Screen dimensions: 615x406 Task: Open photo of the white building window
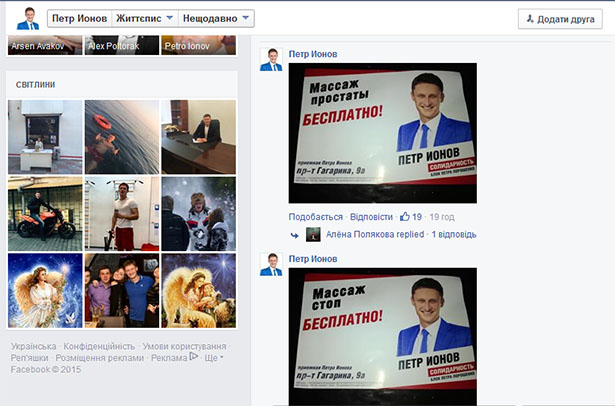click(45, 137)
